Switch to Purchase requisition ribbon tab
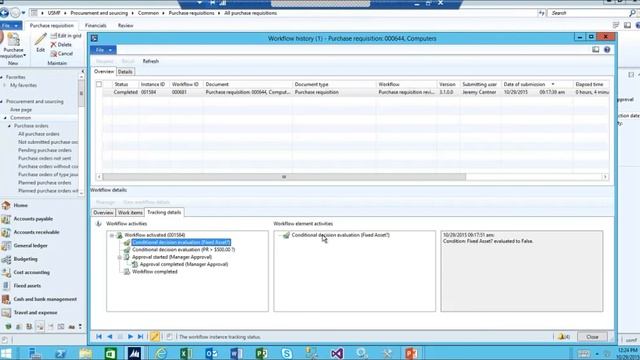Screen dimensions: 640x360 (51, 26)
